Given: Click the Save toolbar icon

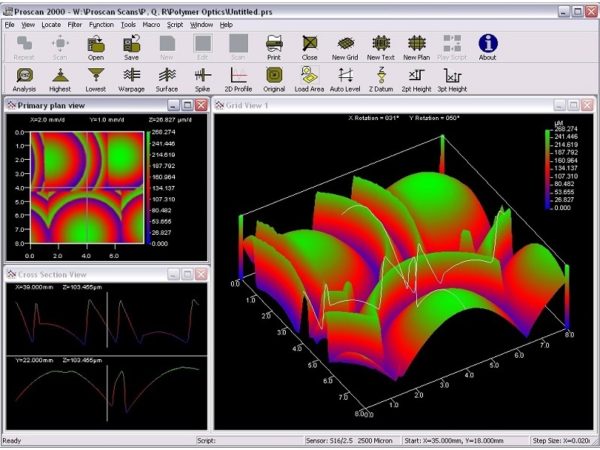Looking at the screenshot, I should 131,45.
